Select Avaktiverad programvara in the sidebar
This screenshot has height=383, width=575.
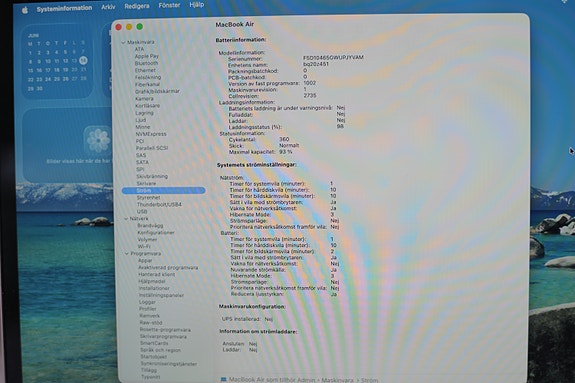[x=168, y=268]
